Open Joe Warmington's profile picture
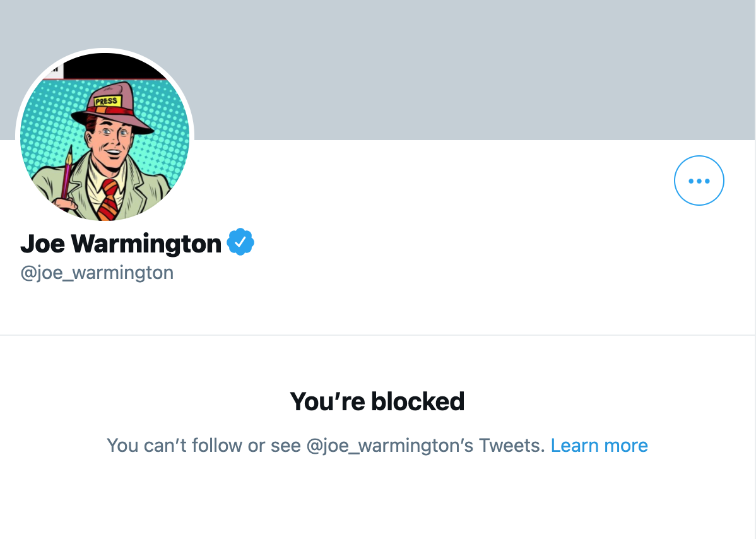Screen dimensions: 756x539 [105, 136]
